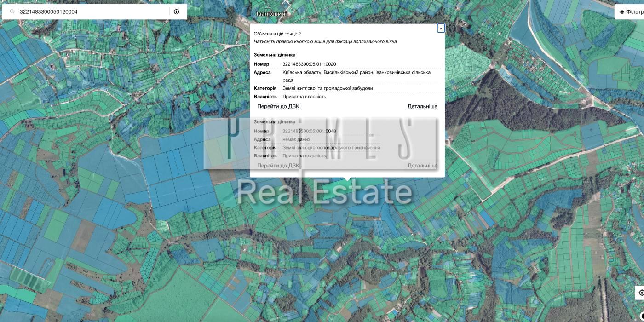This screenshot has width=644, height=322.
Task: Click the cadastral number search field
Action: (92, 12)
